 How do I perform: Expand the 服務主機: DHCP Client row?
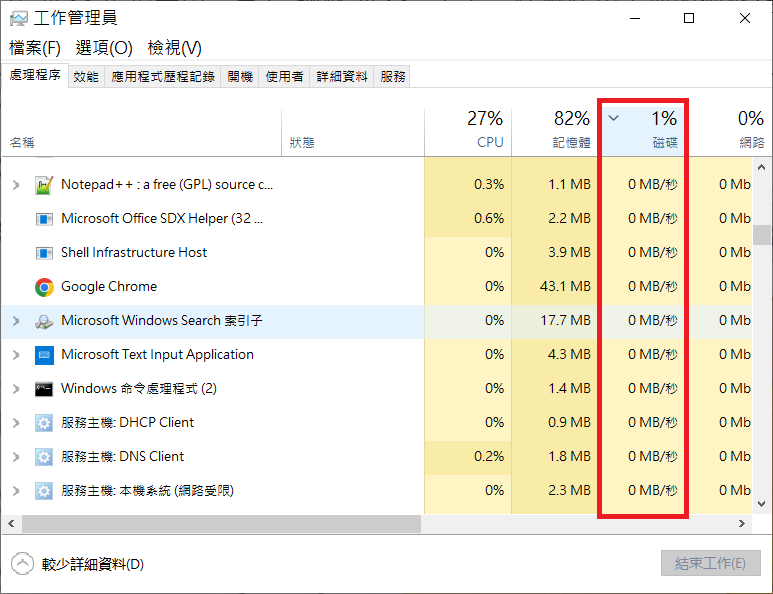(16, 423)
